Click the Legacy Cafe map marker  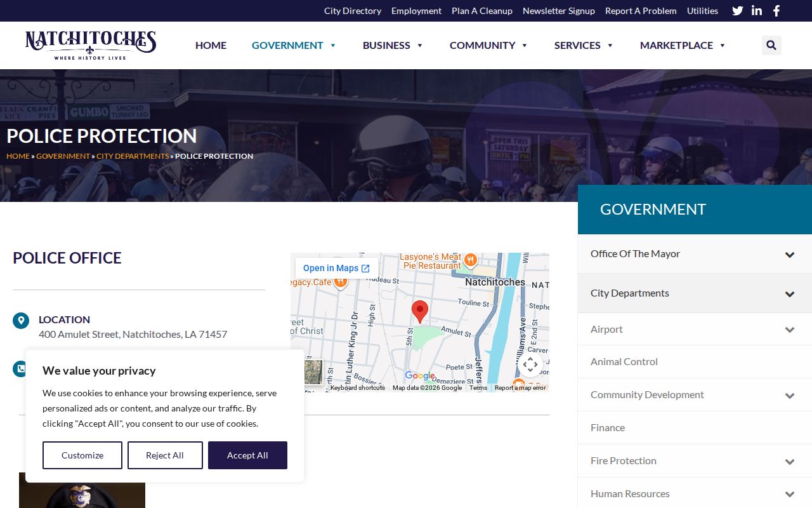pos(341,283)
